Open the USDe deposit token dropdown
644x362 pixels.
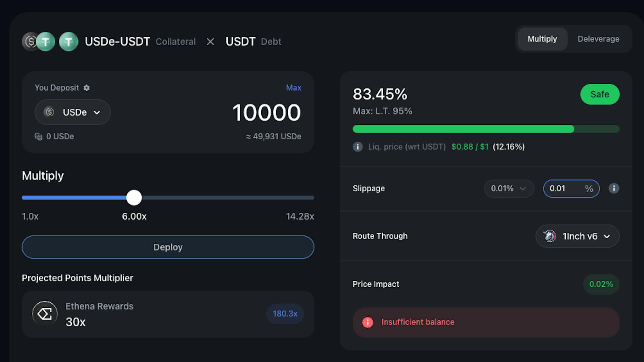(x=72, y=112)
